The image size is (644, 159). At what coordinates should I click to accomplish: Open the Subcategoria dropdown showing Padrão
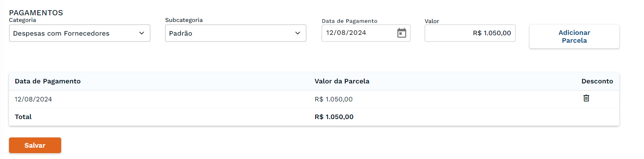click(236, 33)
